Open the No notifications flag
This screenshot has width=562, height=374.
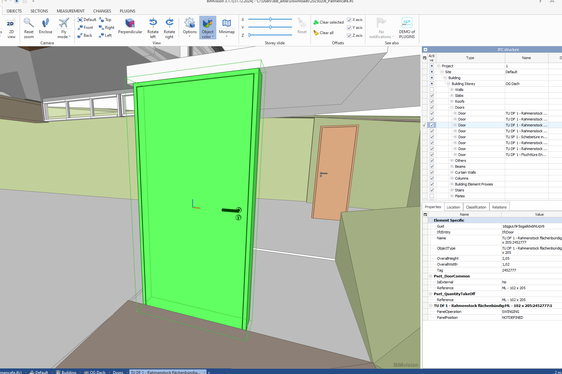click(381, 28)
